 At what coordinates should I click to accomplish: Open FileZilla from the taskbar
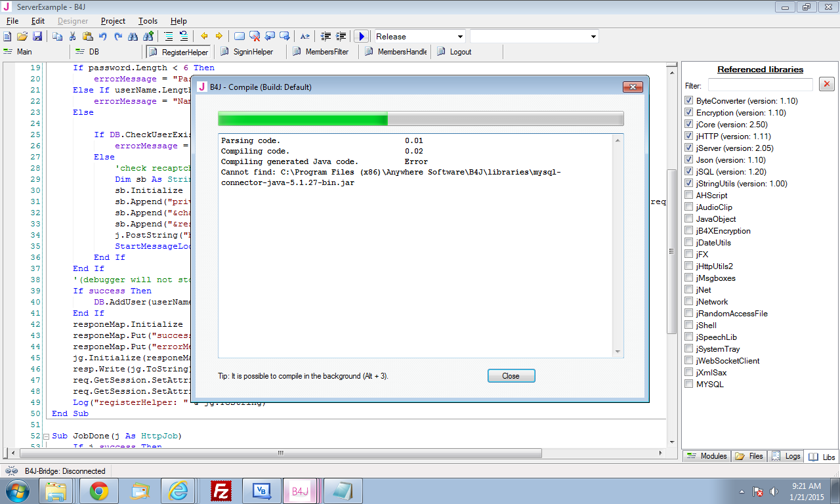pyautogui.click(x=220, y=491)
